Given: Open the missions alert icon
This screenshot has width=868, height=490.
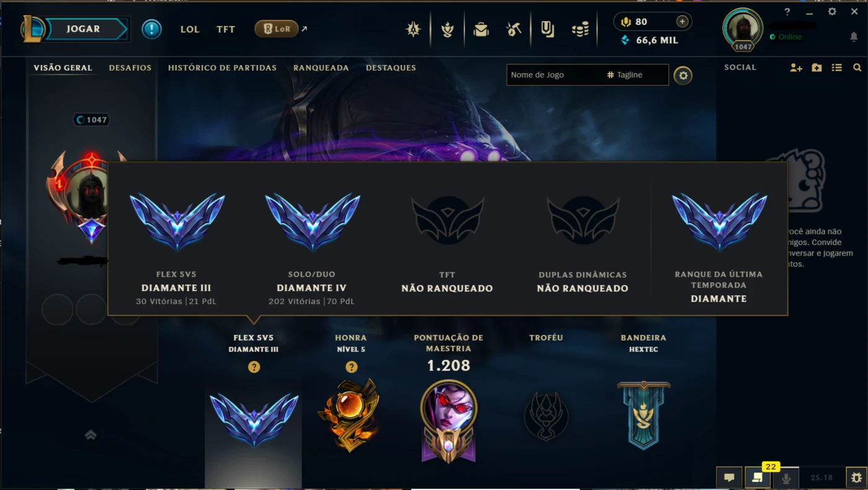Looking at the screenshot, I should 151,29.
